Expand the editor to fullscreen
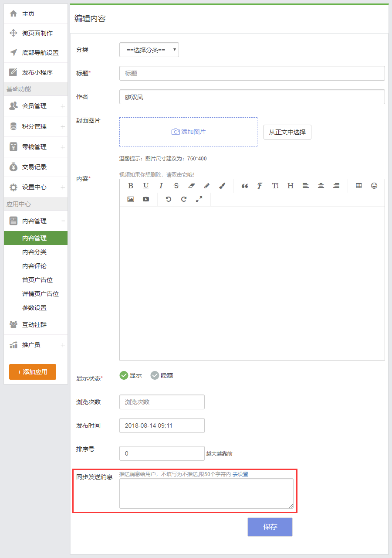The image size is (392, 558). 199,199
